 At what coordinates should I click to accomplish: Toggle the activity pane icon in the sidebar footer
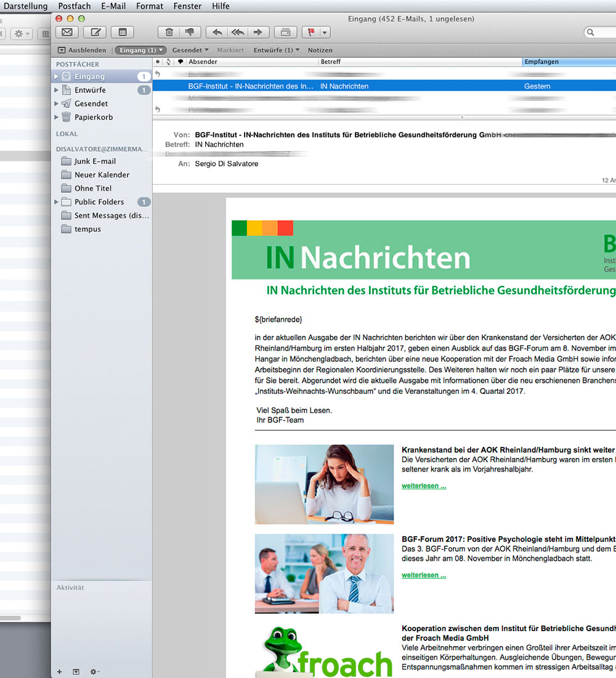coord(76,671)
